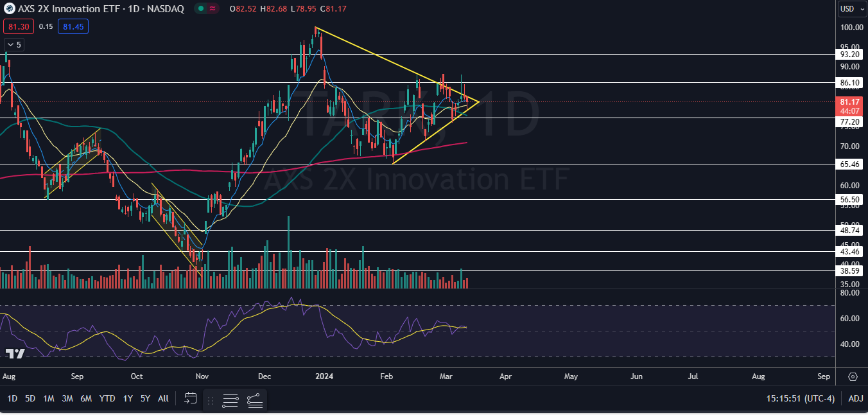Click the drawing path settings icon
Screen dimensions: 868x415
(254, 401)
